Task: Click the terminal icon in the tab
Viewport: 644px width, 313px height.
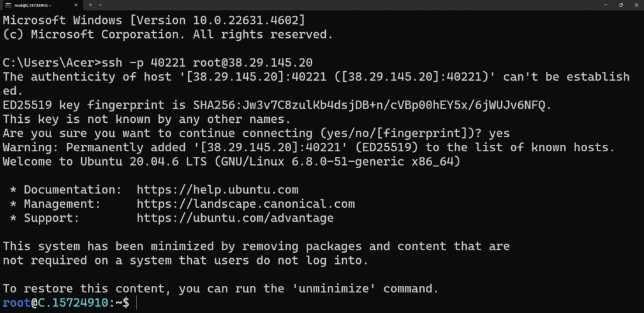Action: point(8,4)
